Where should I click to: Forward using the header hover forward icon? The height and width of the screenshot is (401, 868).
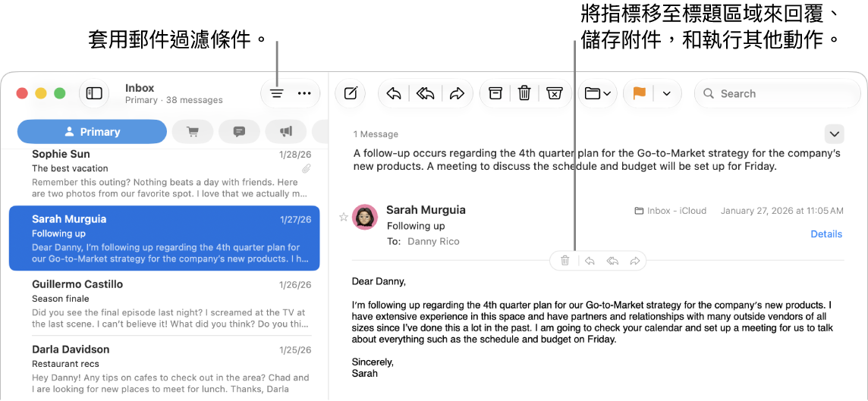(636, 261)
